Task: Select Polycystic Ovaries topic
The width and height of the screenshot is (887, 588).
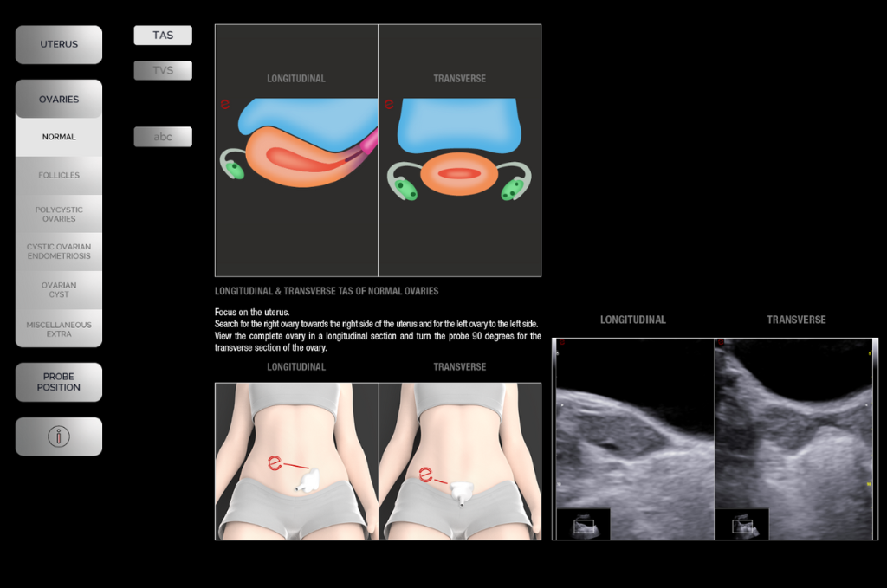Action: [59, 214]
